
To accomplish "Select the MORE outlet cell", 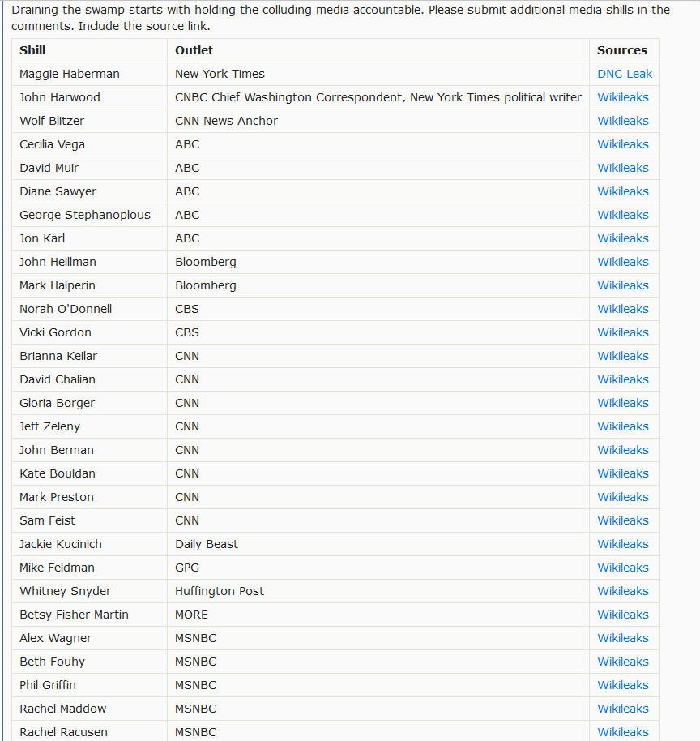I will click(x=191, y=615).
